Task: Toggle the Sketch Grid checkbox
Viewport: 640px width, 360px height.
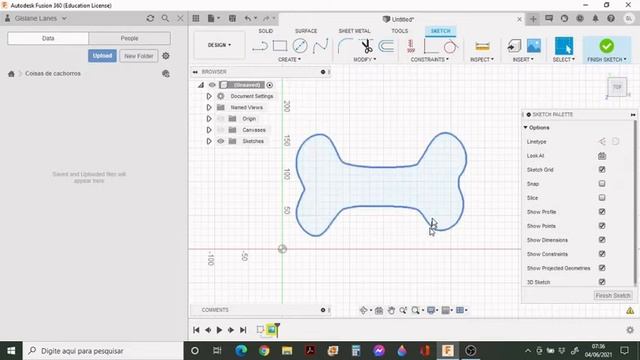Action: [602, 169]
